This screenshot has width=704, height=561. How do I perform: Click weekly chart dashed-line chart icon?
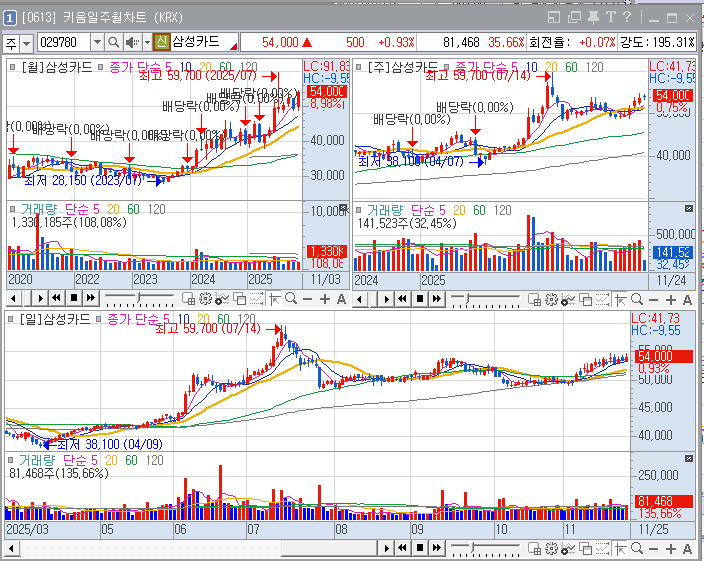602,299
